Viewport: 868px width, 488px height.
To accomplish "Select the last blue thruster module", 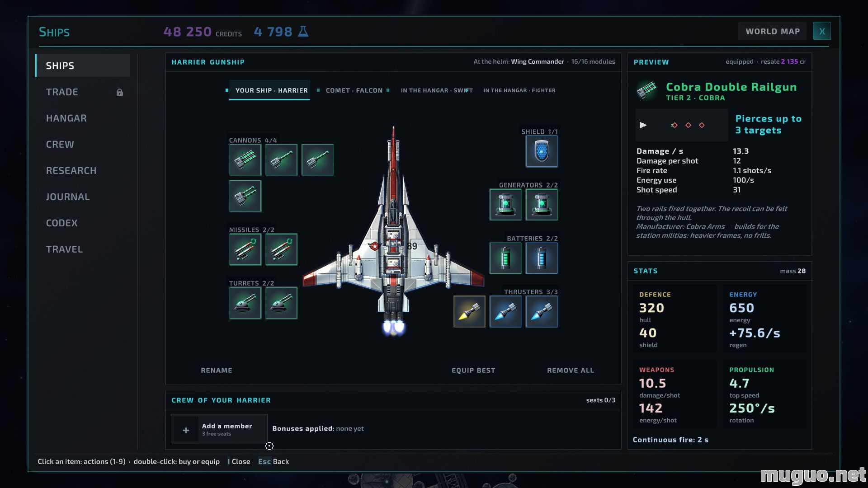I will click(x=542, y=312).
